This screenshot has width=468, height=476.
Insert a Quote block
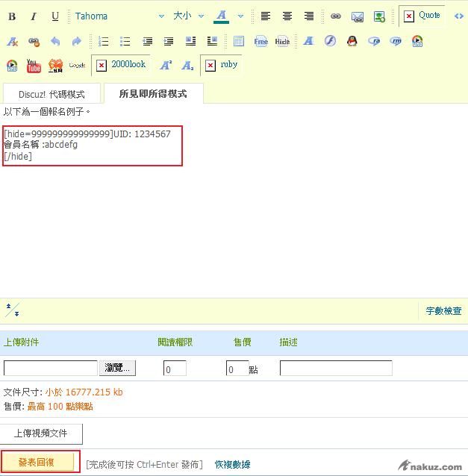pos(422,16)
